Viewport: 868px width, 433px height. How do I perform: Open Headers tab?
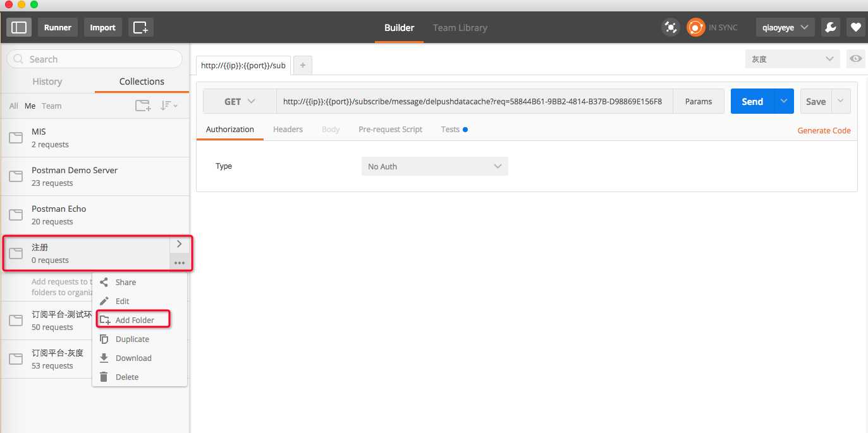[x=288, y=129]
